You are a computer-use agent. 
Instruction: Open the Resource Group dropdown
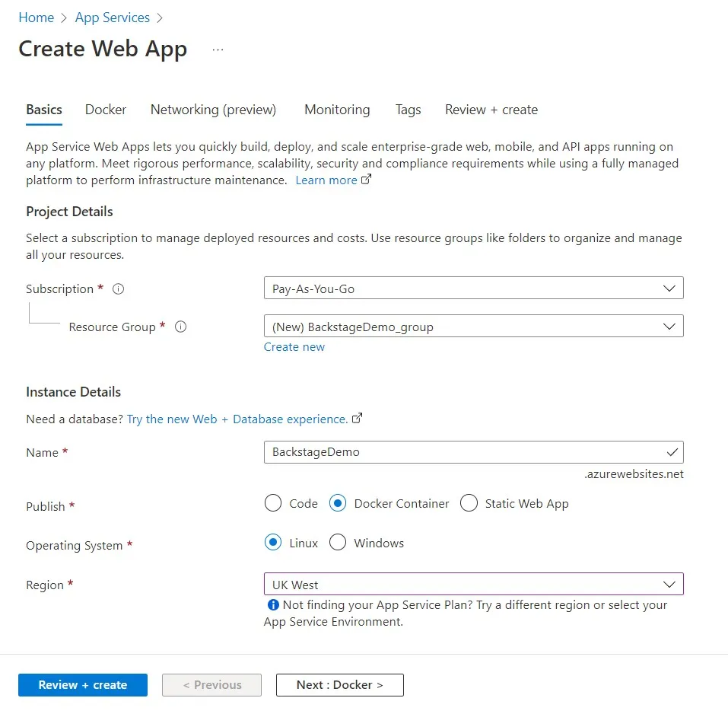tap(474, 326)
